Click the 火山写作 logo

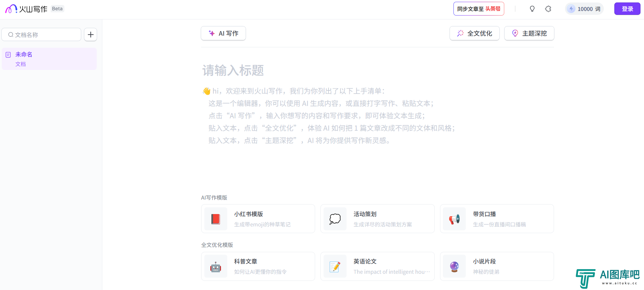(x=26, y=9)
